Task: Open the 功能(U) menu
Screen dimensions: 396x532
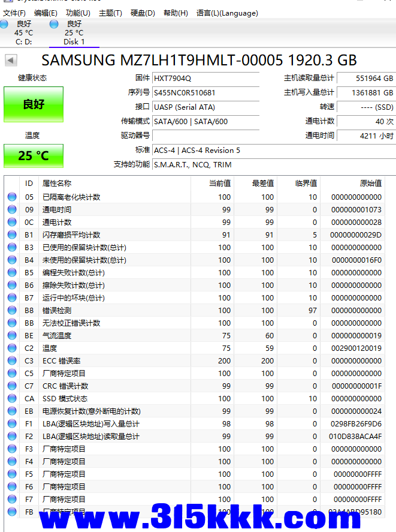Action: pyautogui.click(x=78, y=13)
